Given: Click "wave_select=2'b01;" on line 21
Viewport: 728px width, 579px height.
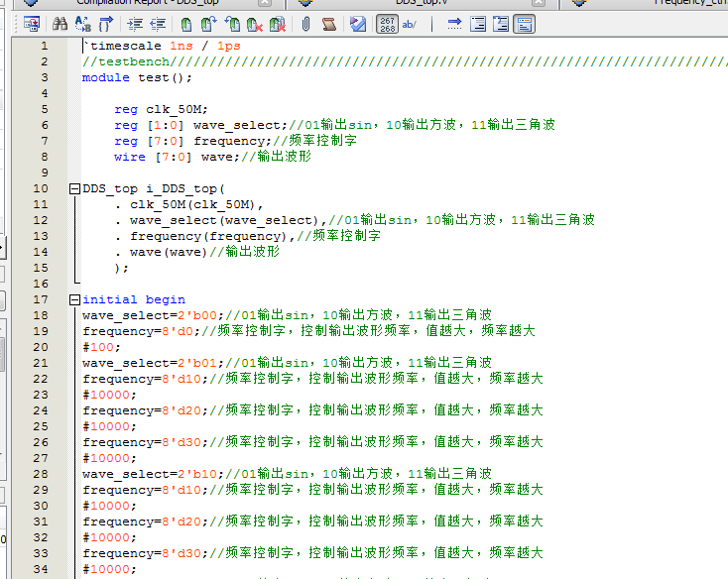Looking at the screenshot, I should pyautogui.click(x=153, y=363).
